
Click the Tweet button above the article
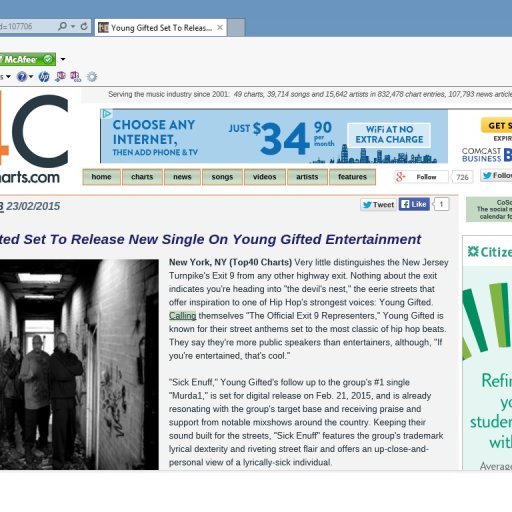click(378, 205)
